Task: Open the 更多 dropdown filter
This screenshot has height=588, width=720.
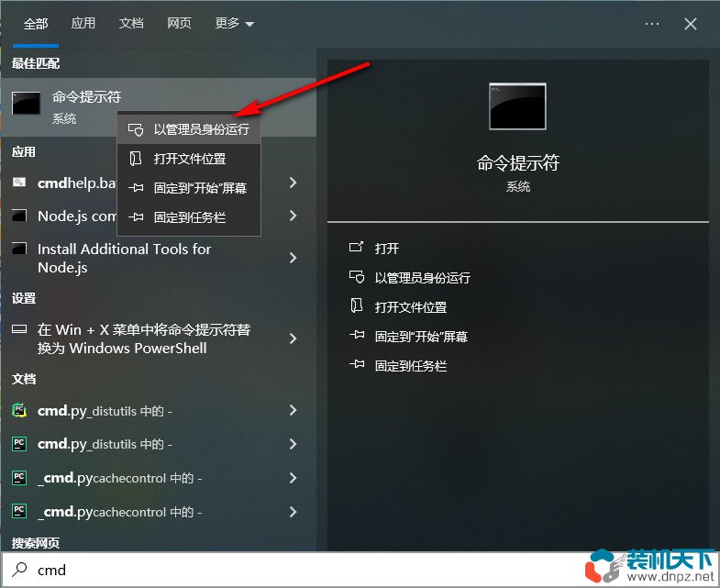Action: [234, 23]
